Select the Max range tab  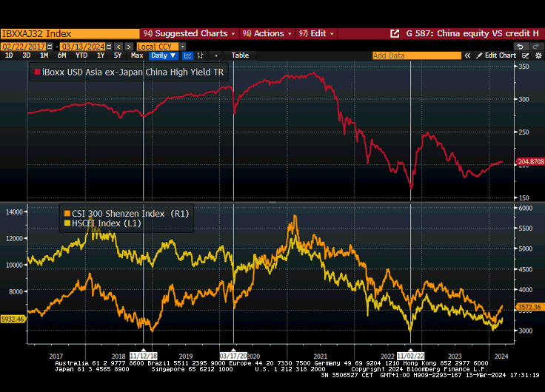click(137, 55)
